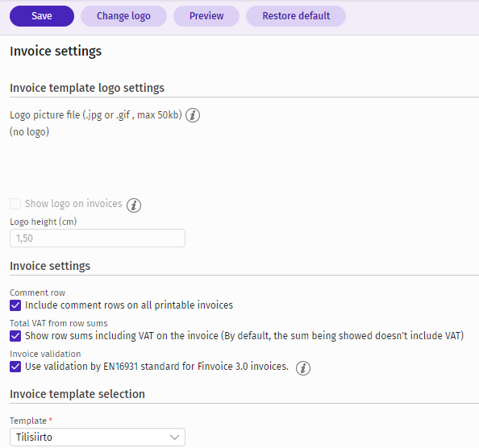479x448 pixels.
Task: Click info icon next to Show logo on invoices
Action: tap(134, 205)
